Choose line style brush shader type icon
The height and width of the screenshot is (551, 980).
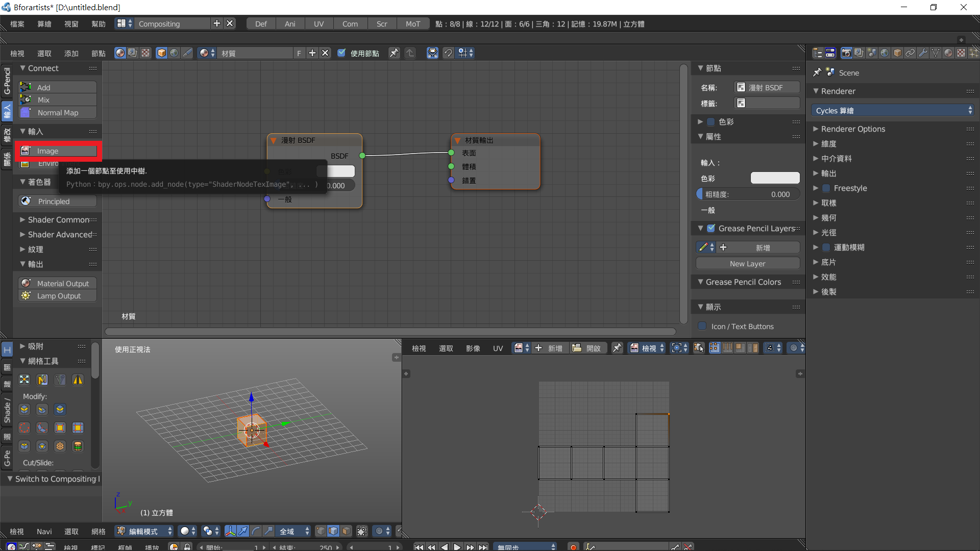click(187, 53)
